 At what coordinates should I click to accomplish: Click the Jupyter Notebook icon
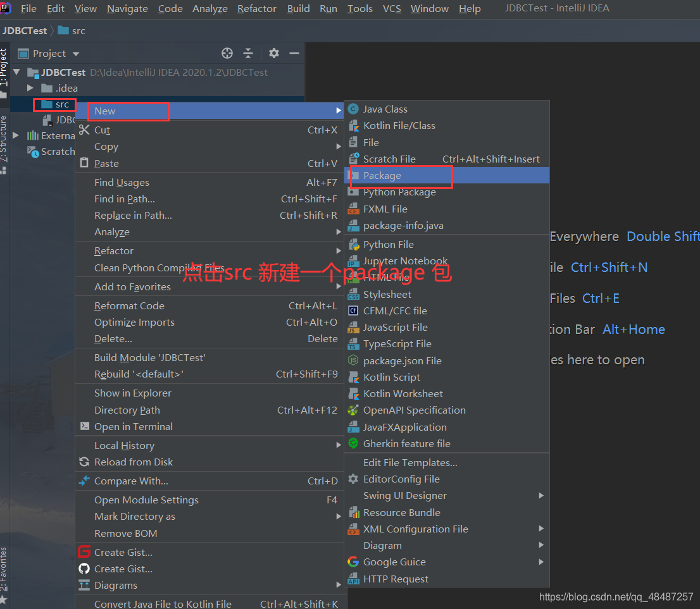pos(353,261)
